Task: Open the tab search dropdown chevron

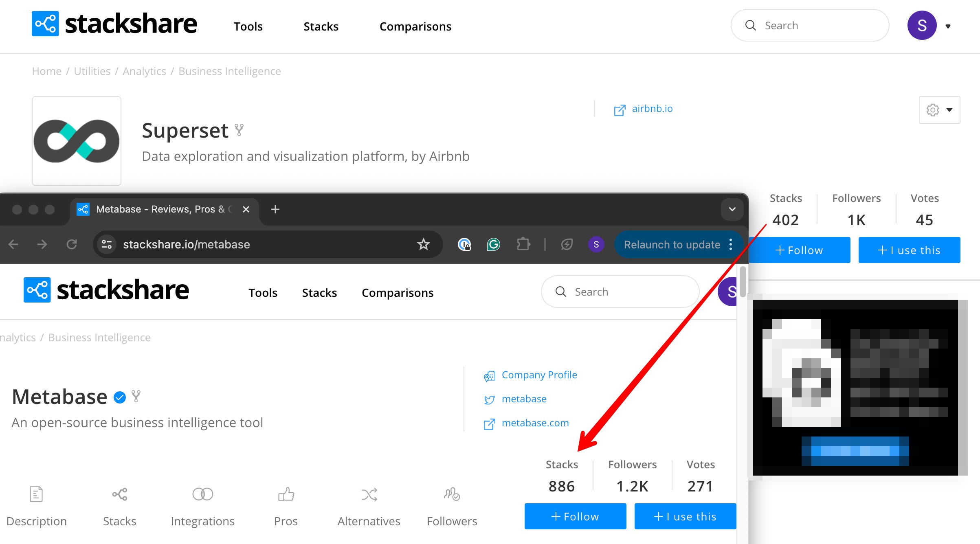Action: tap(732, 209)
